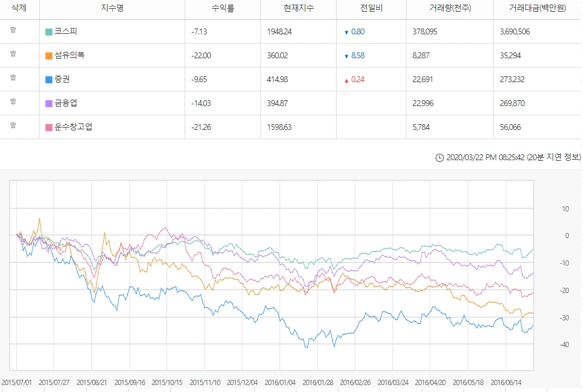The width and height of the screenshot is (583, 392).
Task: Click the current index 360.02
Action: coord(277,55)
